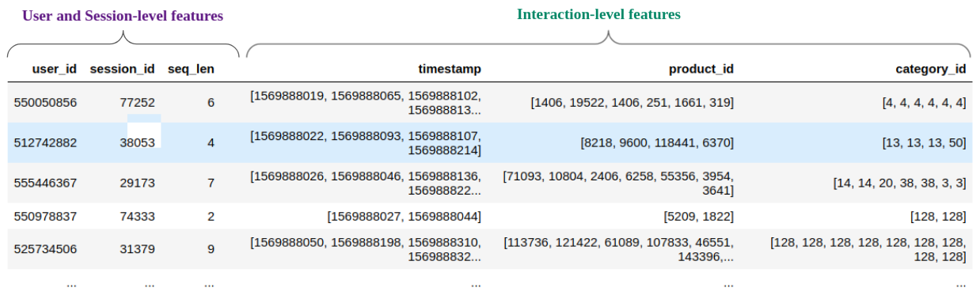Click session_id value 77252
This screenshot has width=980, height=299.
(x=137, y=102)
